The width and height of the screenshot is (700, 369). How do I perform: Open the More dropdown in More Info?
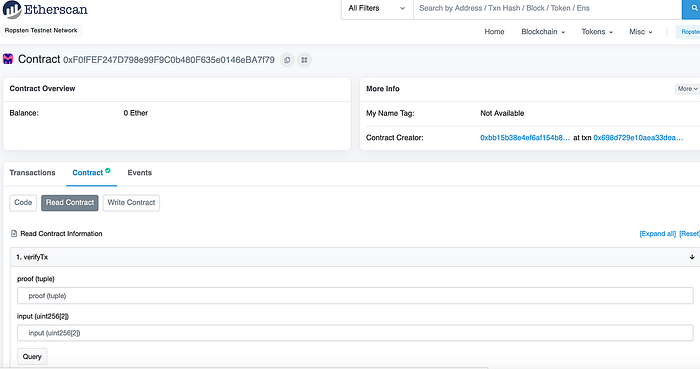click(687, 89)
